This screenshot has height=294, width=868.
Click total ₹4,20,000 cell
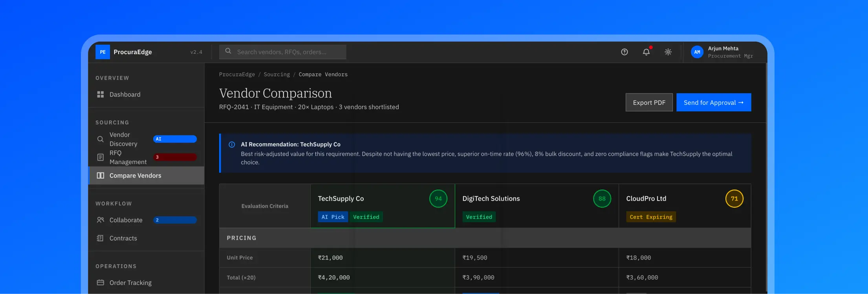coord(383,278)
